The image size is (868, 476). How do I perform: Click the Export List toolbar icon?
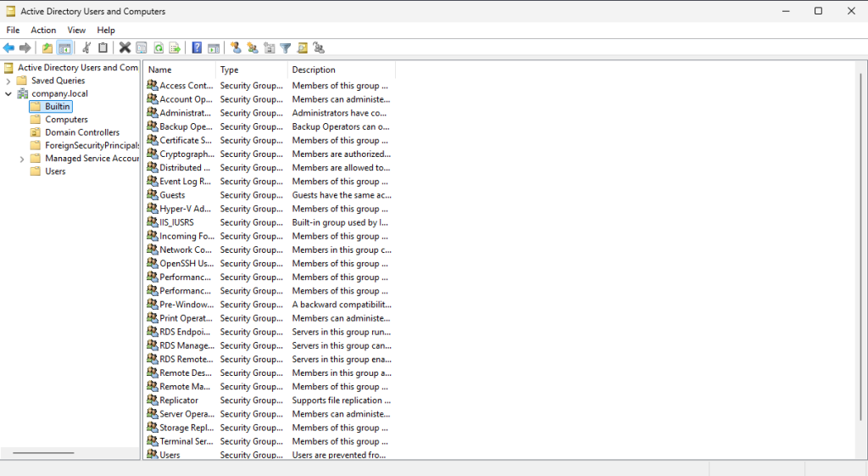click(x=175, y=48)
